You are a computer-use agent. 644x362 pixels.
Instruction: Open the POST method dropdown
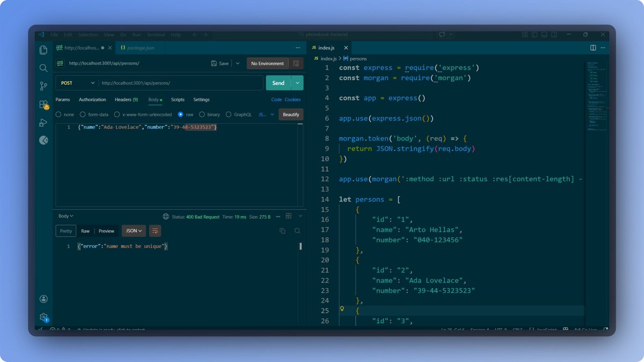tap(77, 83)
